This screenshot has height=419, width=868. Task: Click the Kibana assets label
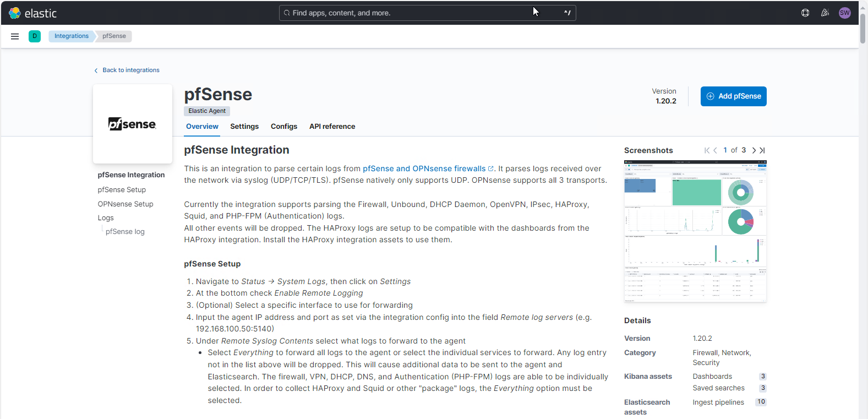pos(648,377)
